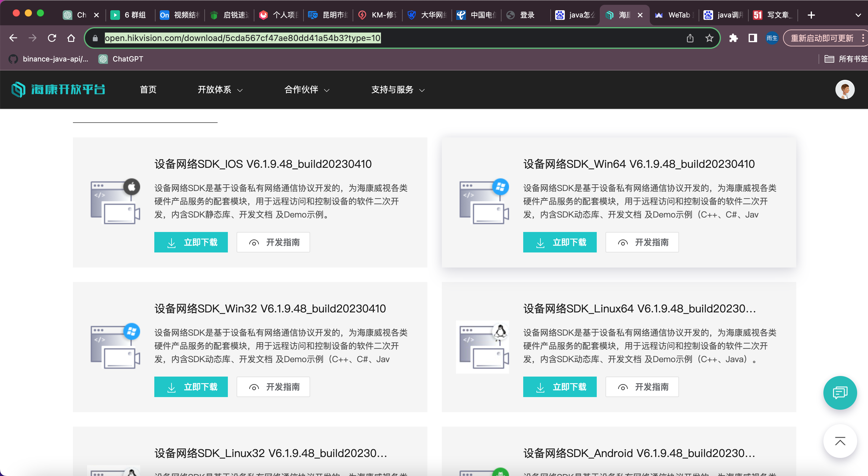Open the 设备网络SDK_Win32 title
The image size is (868, 476).
pos(270,308)
